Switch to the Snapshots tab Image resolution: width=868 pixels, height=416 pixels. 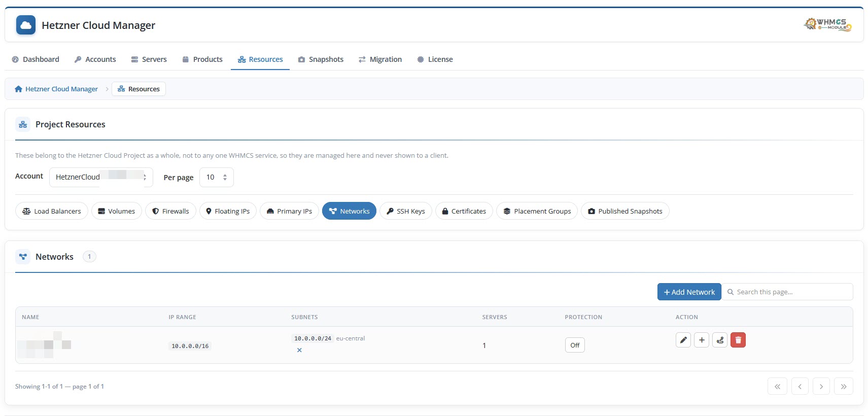(x=321, y=59)
